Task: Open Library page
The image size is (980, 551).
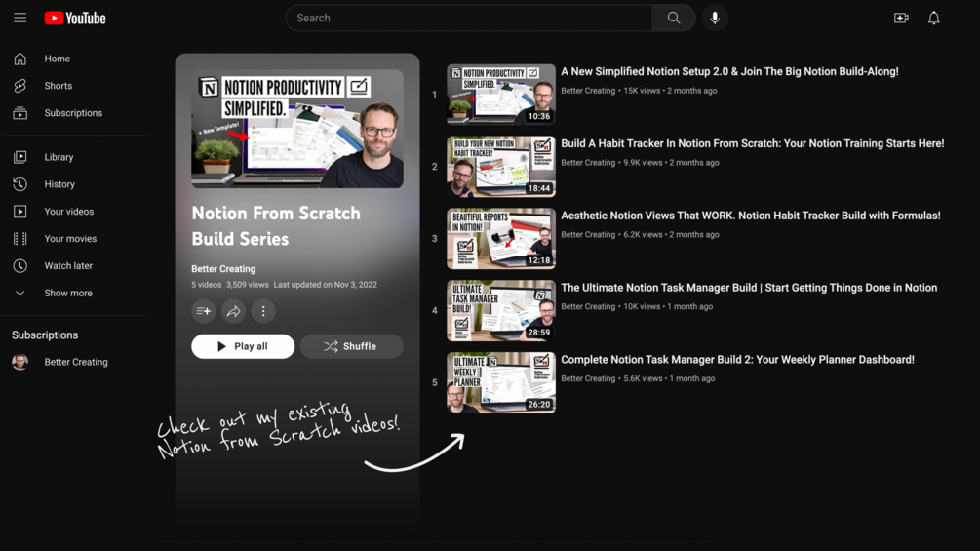Action: [59, 157]
